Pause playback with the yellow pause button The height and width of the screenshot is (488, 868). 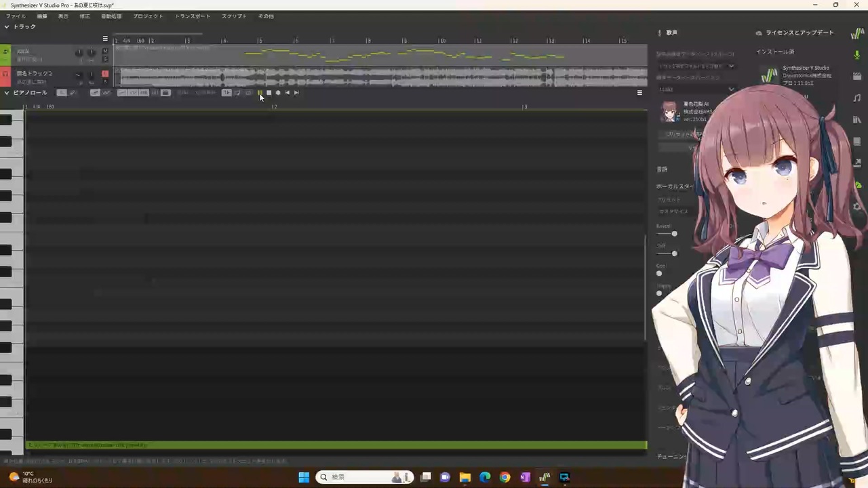260,93
